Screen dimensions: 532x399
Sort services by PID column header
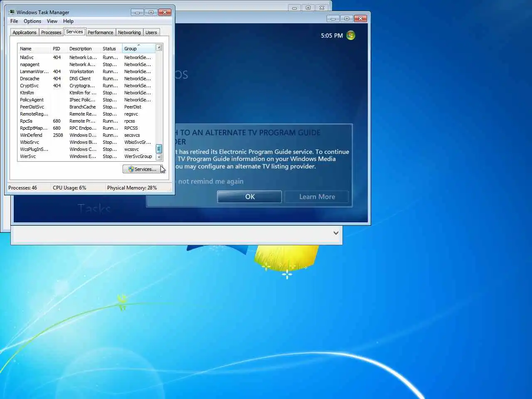tap(59, 49)
